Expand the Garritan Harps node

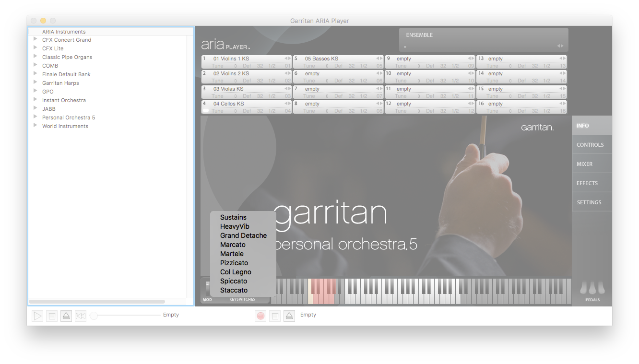click(35, 83)
